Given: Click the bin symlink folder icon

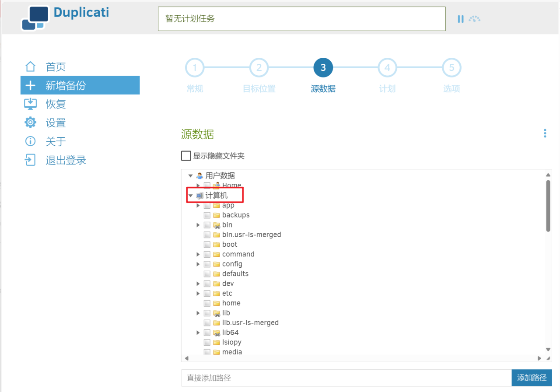Looking at the screenshot, I should coord(217,225).
